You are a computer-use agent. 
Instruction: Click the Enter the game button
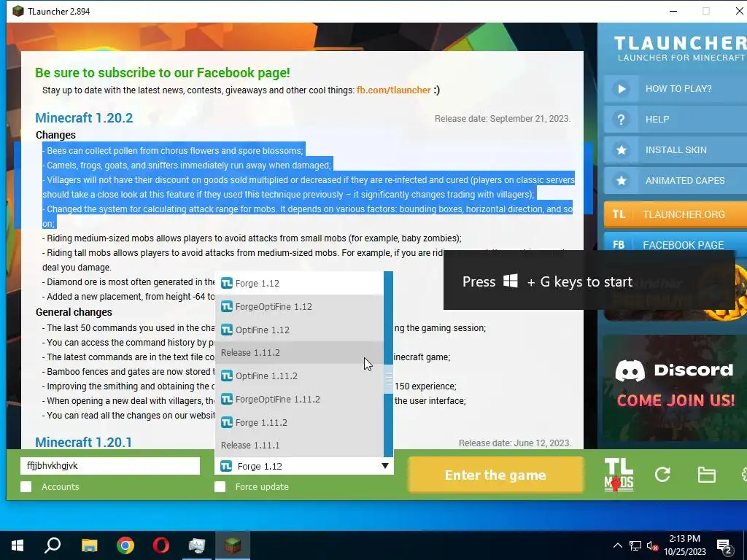pyautogui.click(x=495, y=475)
